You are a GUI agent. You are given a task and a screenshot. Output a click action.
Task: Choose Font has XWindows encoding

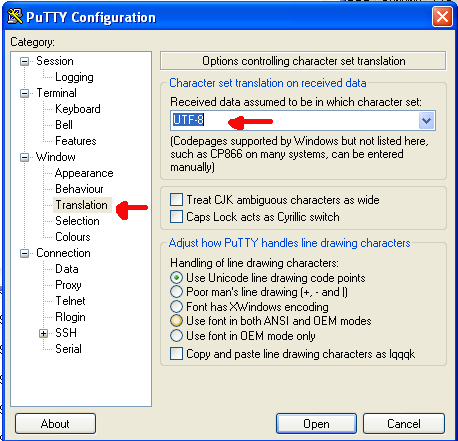tap(176, 307)
